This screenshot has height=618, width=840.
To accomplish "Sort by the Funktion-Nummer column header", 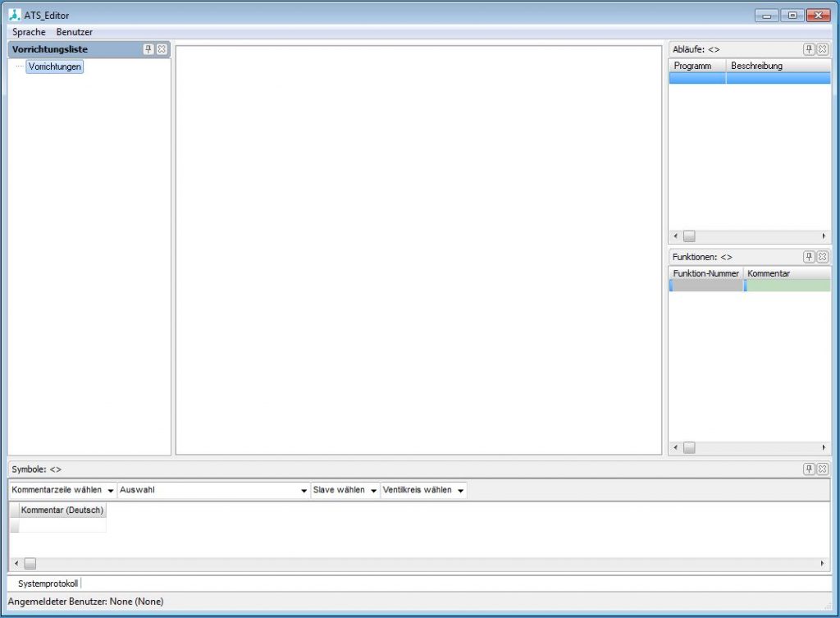I will tap(705, 273).
